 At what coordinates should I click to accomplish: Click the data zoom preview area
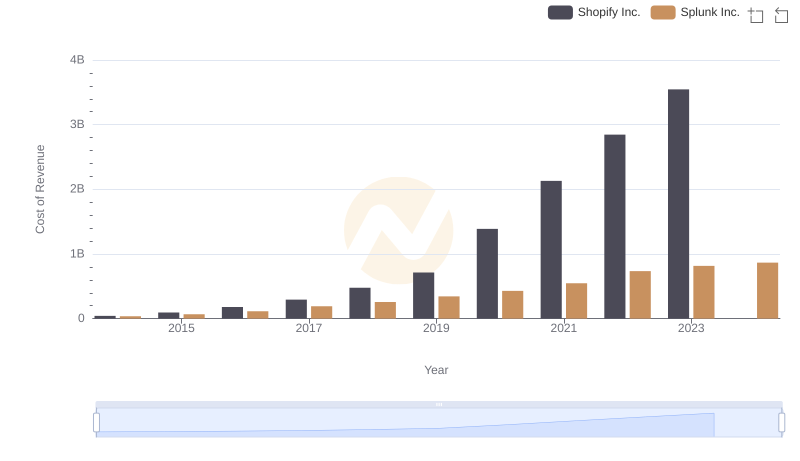439,423
